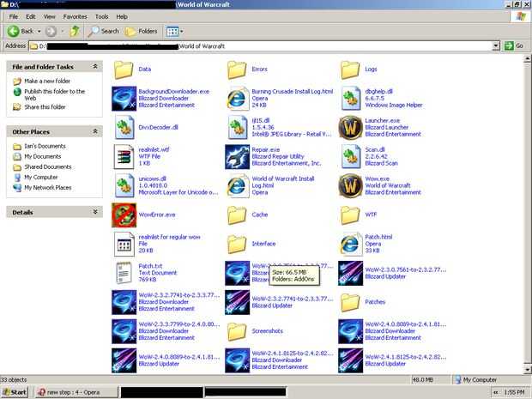The image size is (532, 399).
Task: Select the Cache folder icon
Action: (237, 215)
